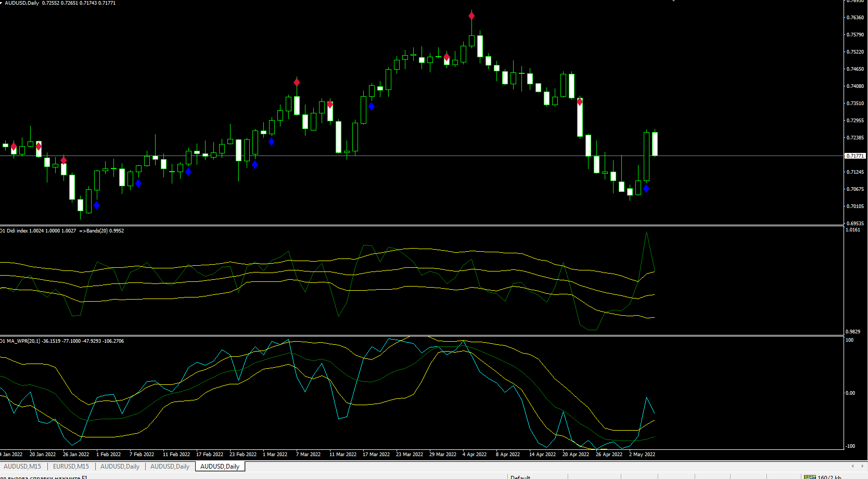Click the blue diamond near the 17 Mar candle

pyautogui.click(x=372, y=106)
